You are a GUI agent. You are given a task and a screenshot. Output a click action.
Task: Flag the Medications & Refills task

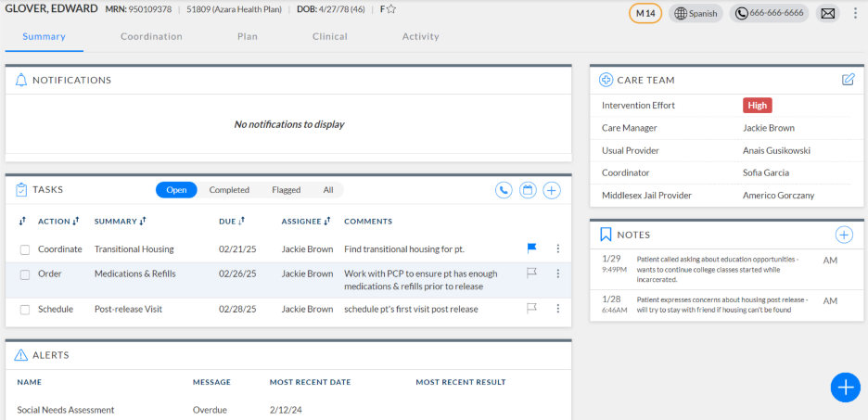[532, 274]
